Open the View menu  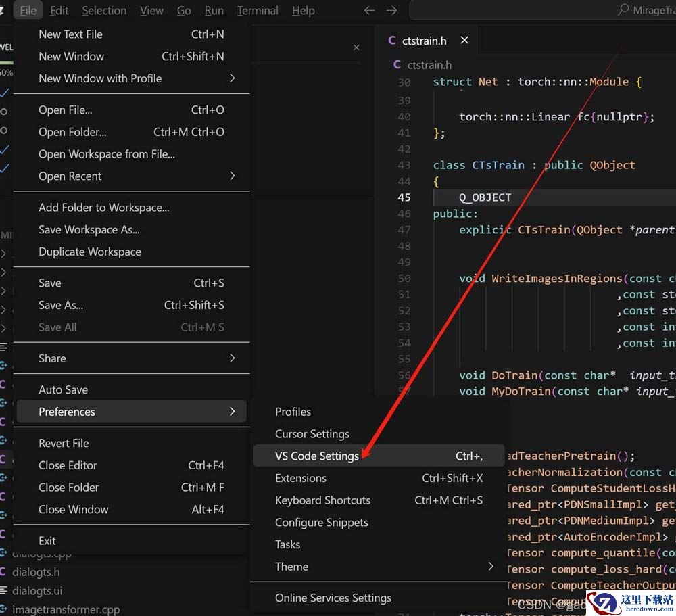[x=151, y=10]
